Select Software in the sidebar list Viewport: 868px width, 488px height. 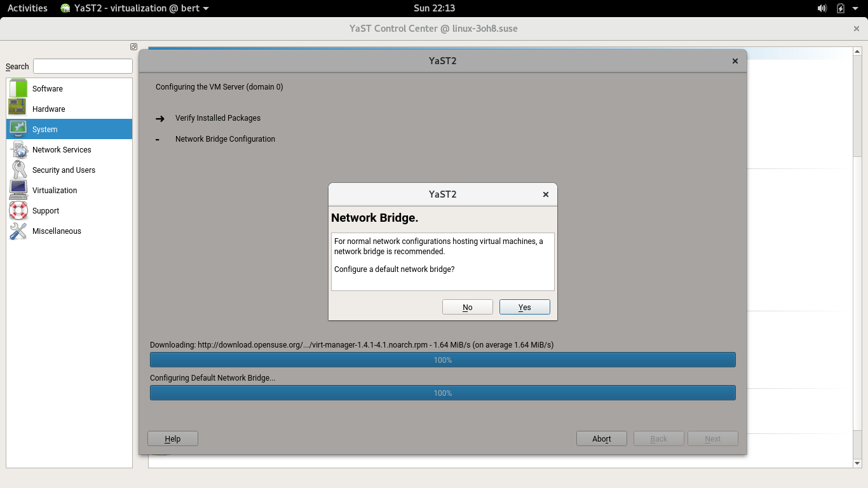[x=69, y=88]
